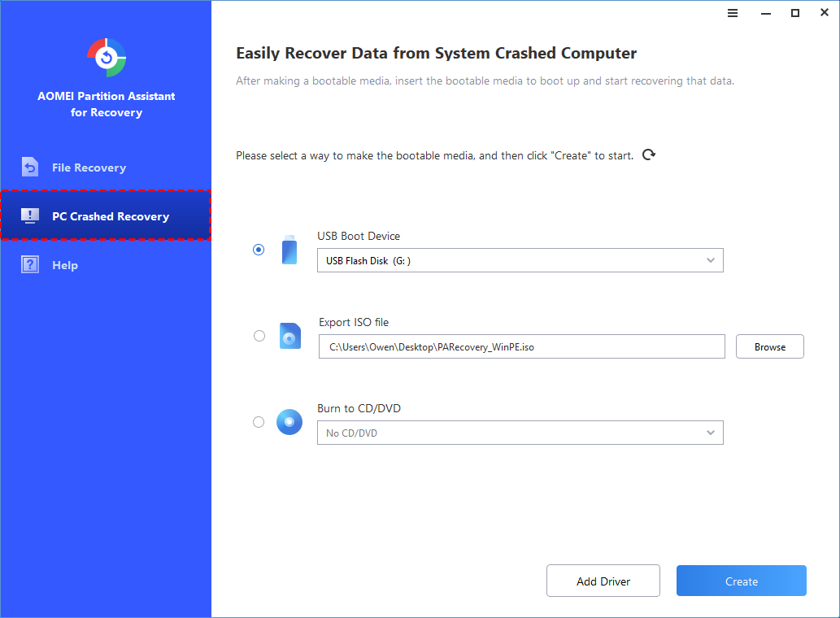Select the USB Boot Device radio button

tap(259, 250)
